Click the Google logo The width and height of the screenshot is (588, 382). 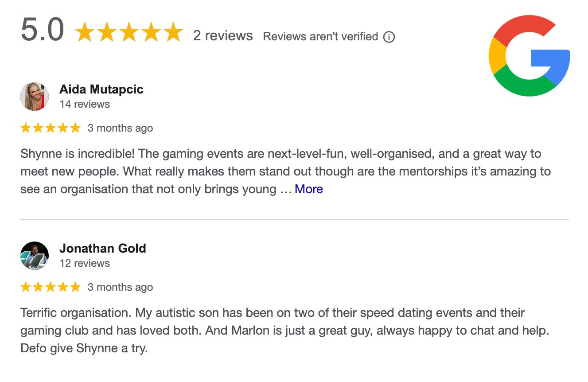(x=529, y=56)
